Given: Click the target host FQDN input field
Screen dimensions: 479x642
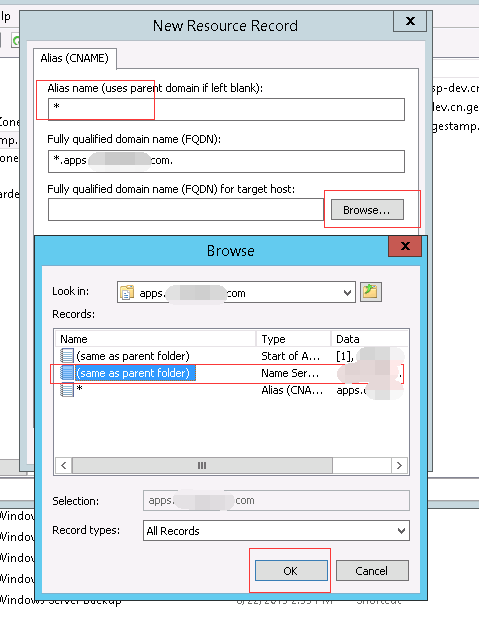Looking at the screenshot, I should pyautogui.click(x=186, y=210).
